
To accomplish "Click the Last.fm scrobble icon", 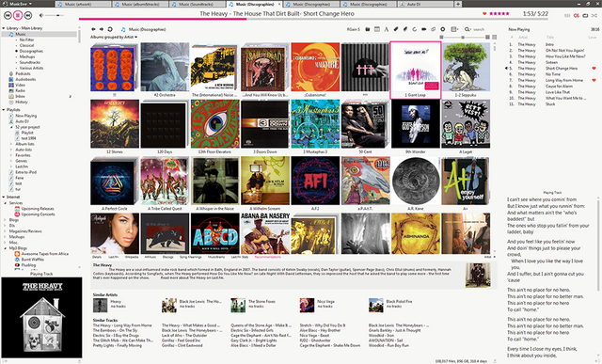I will 577,15.
